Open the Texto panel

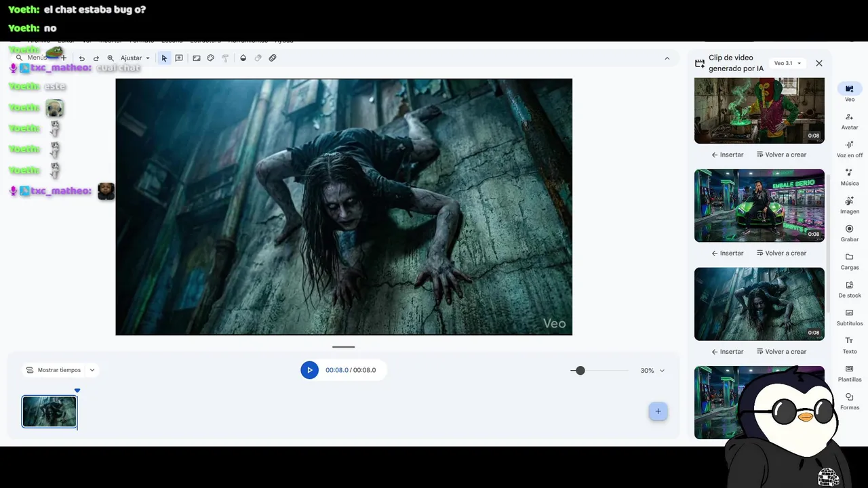849,344
